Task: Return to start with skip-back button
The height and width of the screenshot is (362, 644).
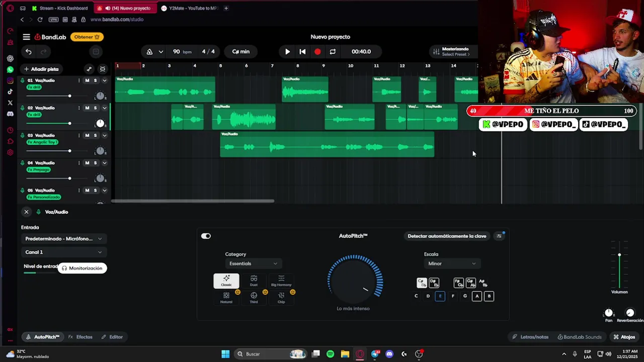Action: click(302, 51)
